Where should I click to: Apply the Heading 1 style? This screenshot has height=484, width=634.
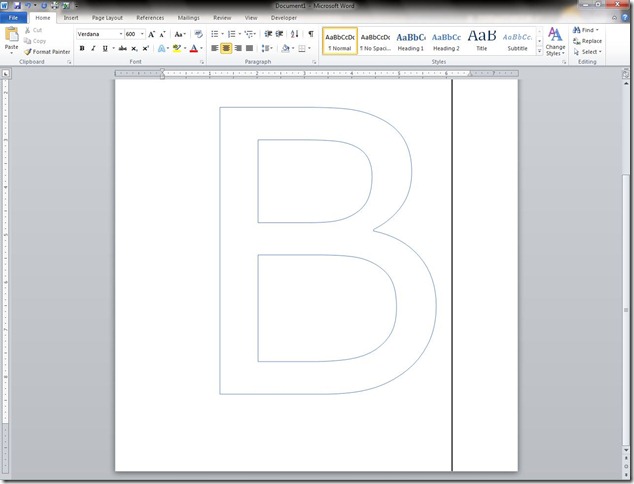(410, 41)
